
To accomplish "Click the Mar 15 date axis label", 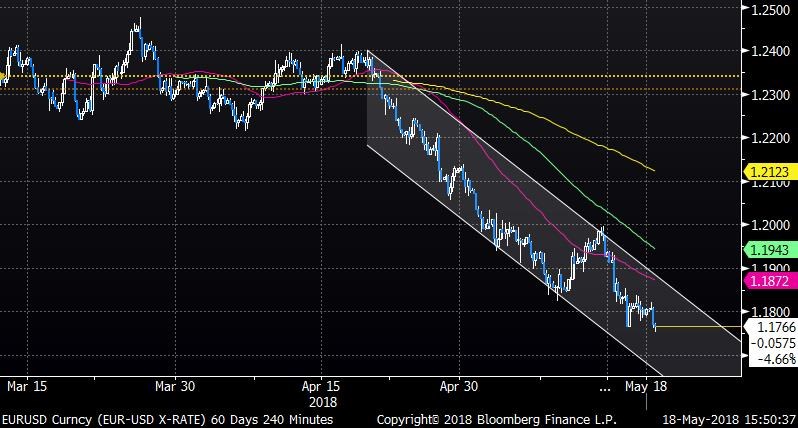I will (x=27, y=386).
